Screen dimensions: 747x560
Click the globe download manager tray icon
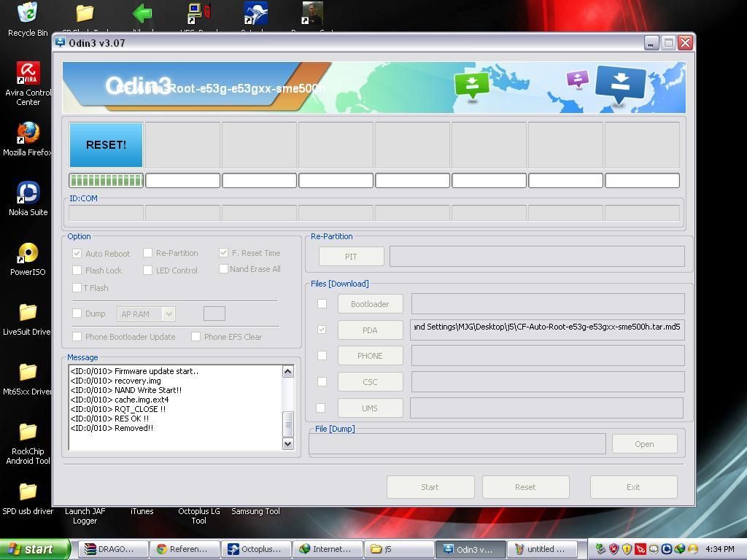coord(679,549)
